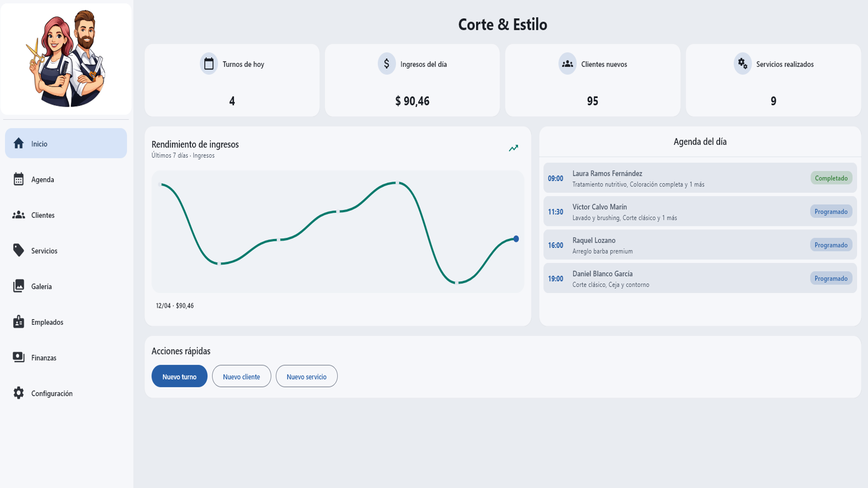
Task: Click the dollar icon in Ingresos del día
Action: [387, 64]
